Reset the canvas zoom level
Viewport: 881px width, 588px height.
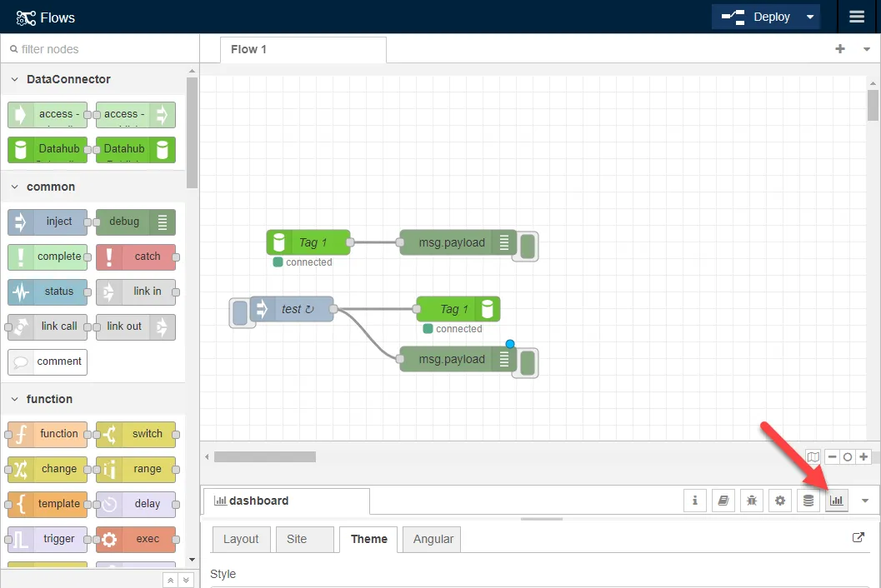point(848,456)
